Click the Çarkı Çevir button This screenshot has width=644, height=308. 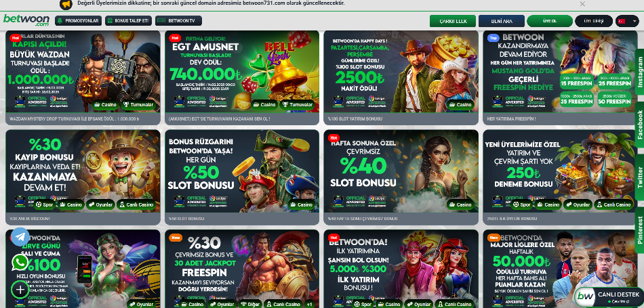click(453, 21)
